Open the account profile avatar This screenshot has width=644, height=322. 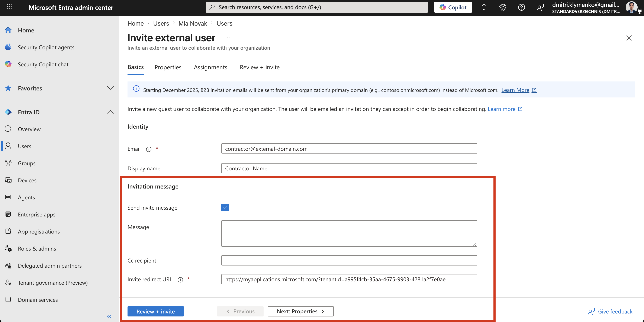coord(632,7)
